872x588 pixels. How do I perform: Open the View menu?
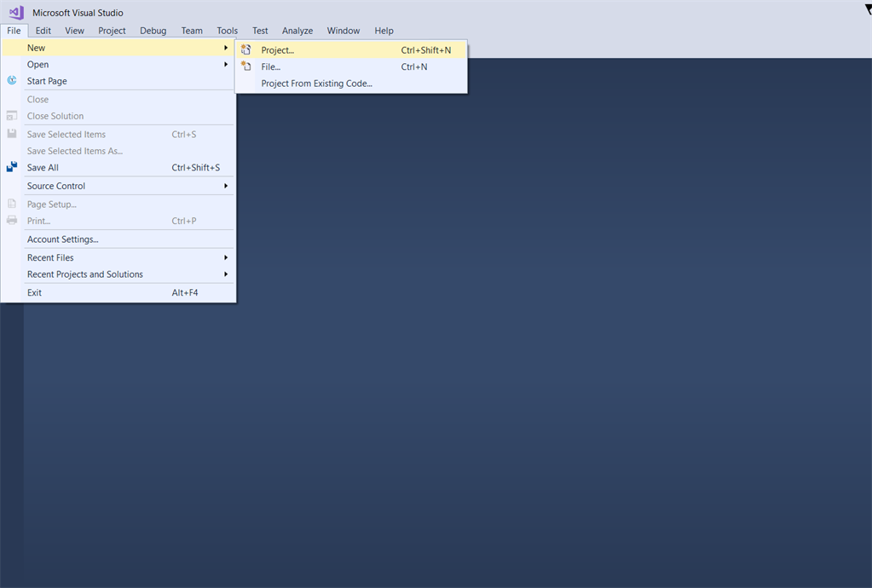pos(74,31)
